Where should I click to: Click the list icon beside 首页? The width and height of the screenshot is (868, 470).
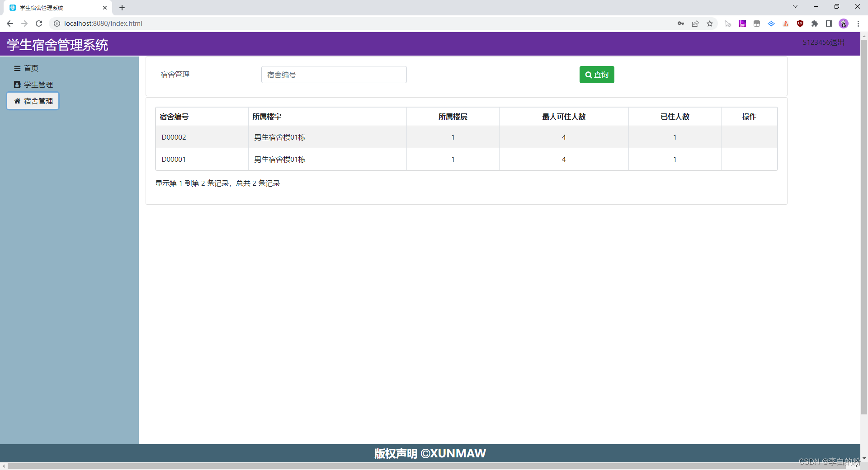pos(17,68)
